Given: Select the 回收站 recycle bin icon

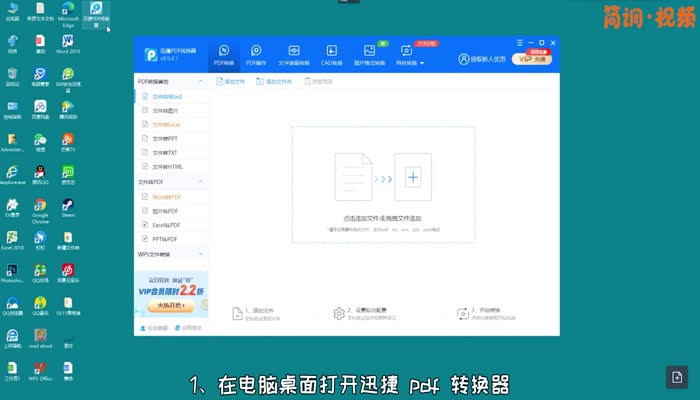Looking at the screenshot, I should 12,77.
